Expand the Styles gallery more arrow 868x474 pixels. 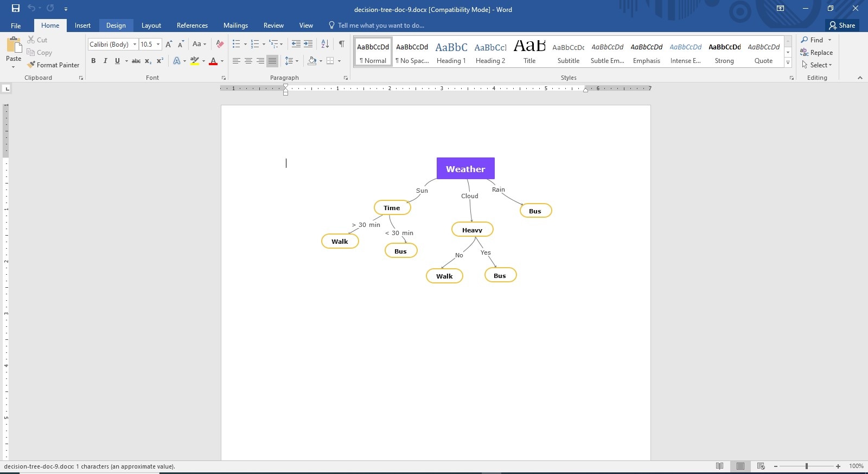(788, 63)
